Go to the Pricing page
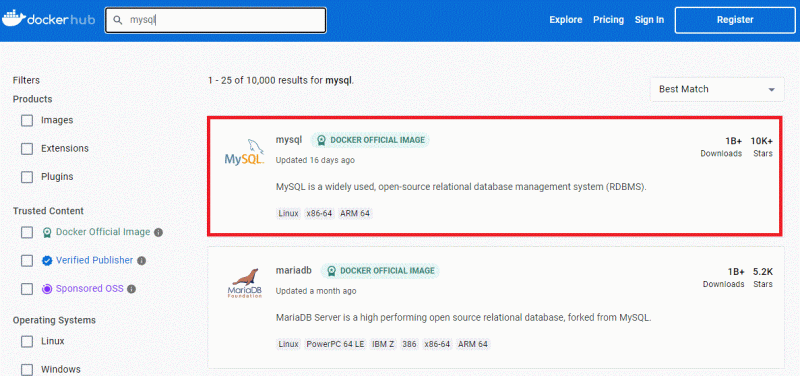The height and width of the screenshot is (376, 800). 608,20
